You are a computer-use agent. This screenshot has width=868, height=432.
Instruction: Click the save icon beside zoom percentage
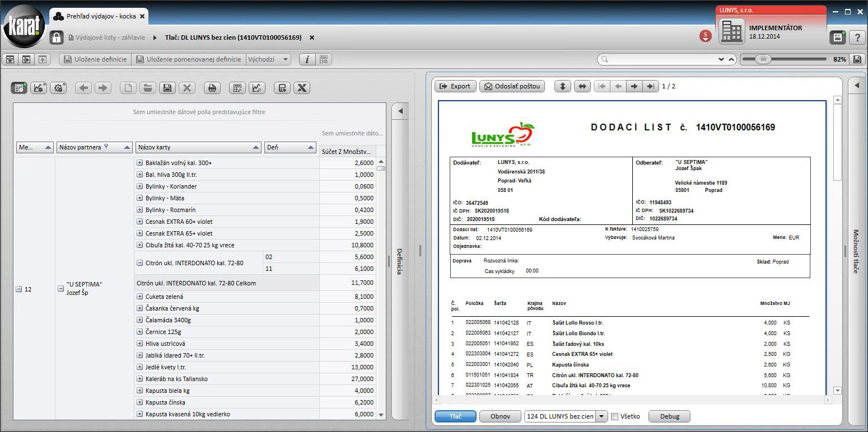857,59
